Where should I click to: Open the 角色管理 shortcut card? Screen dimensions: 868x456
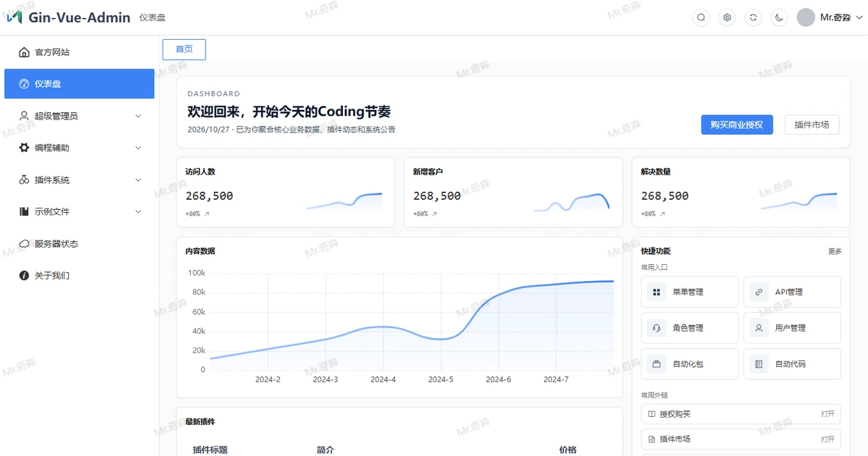(x=690, y=328)
